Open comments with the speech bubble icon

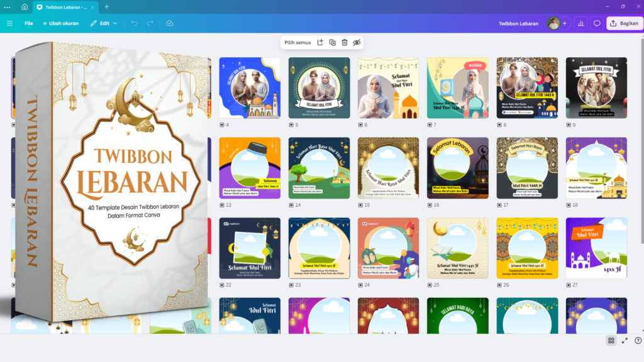click(596, 23)
